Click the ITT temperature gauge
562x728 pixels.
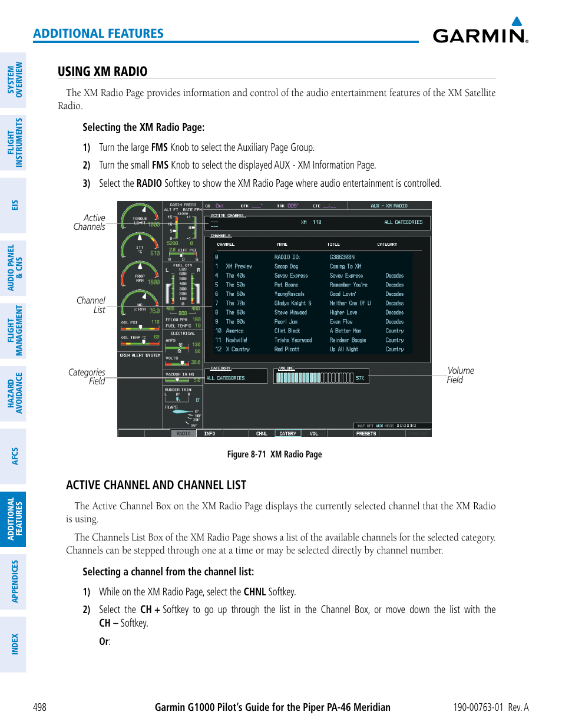click(x=140, y=246)
